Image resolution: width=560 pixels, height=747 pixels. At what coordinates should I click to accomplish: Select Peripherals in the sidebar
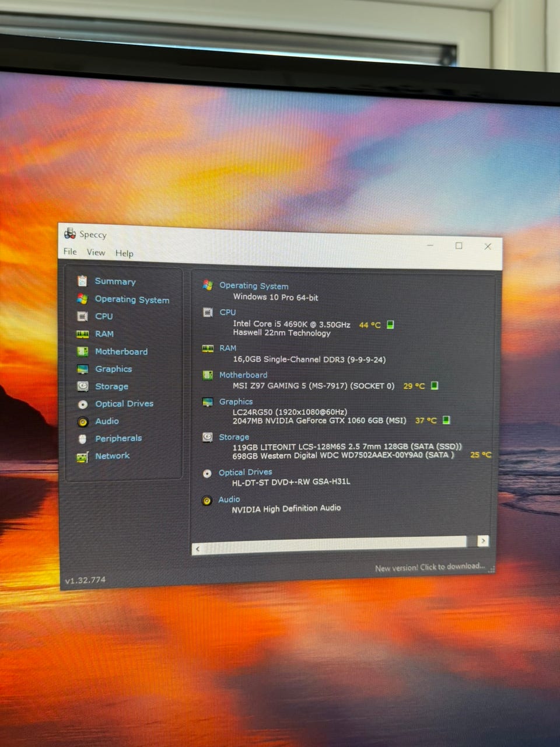tap(118, 438)
